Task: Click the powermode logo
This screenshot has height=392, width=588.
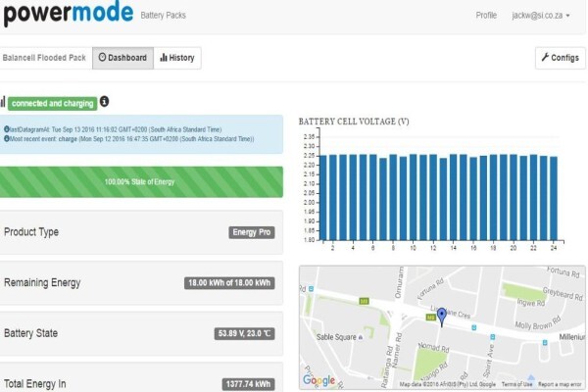Action: tap(69, 14)
